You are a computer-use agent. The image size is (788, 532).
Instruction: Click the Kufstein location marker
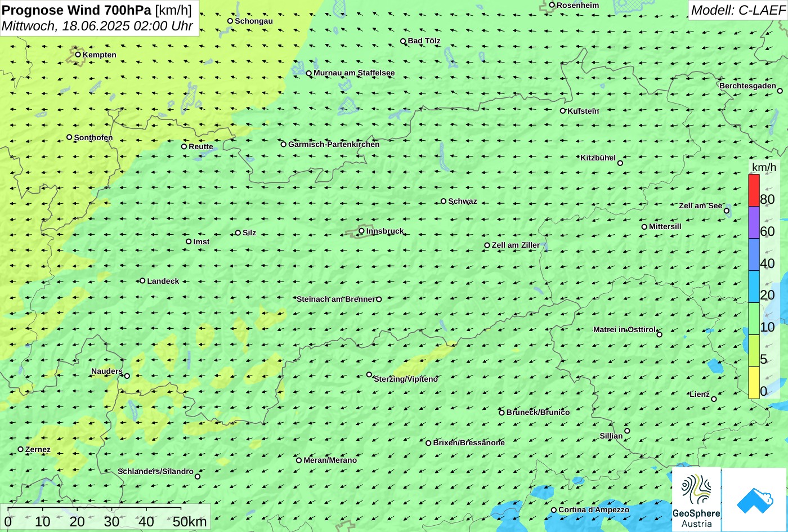coord(563,111)
